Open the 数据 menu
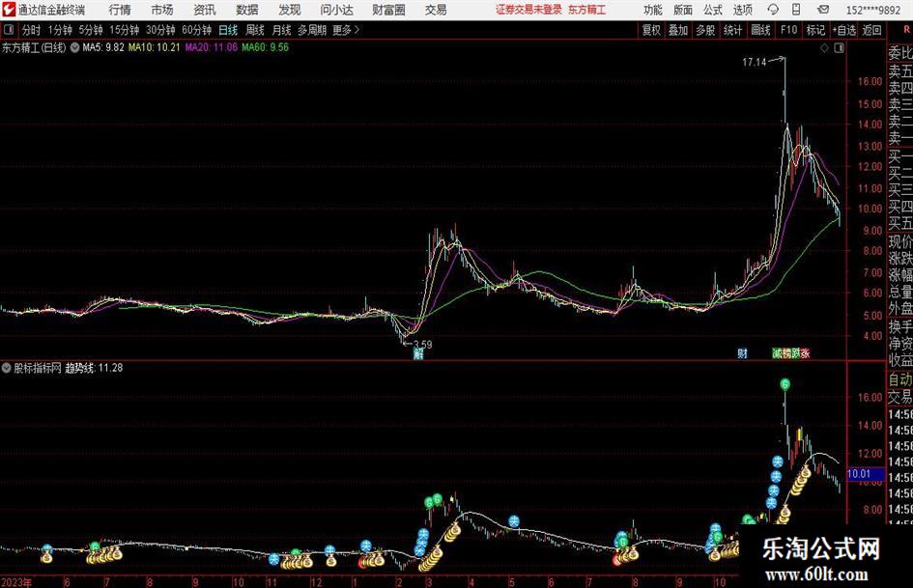 (247, 10)
